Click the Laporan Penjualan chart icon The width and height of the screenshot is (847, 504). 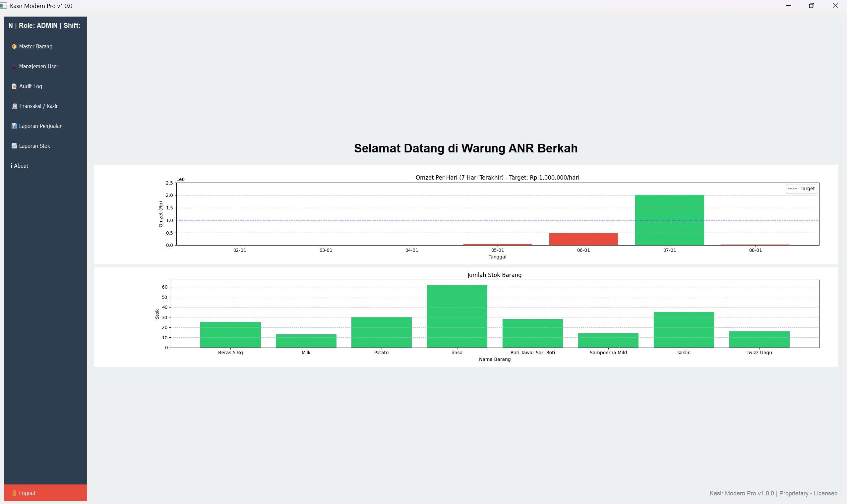14,126
